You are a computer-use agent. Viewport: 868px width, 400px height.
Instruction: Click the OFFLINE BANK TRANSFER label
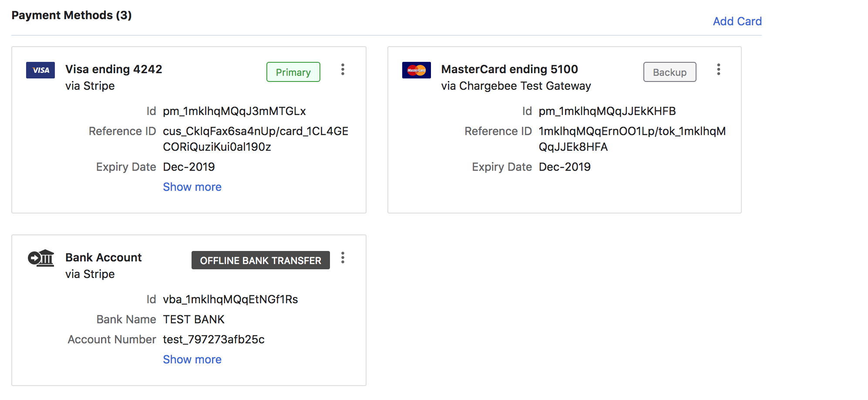(260, 261)
